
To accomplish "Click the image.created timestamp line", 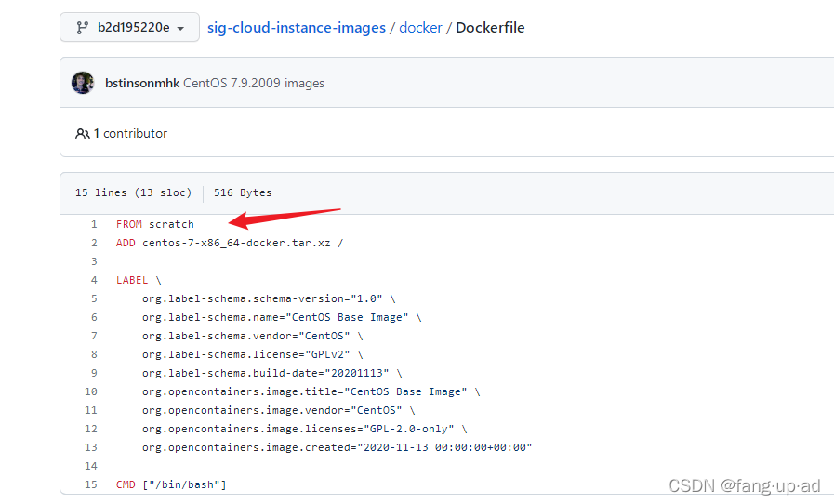I will (338, 447).
